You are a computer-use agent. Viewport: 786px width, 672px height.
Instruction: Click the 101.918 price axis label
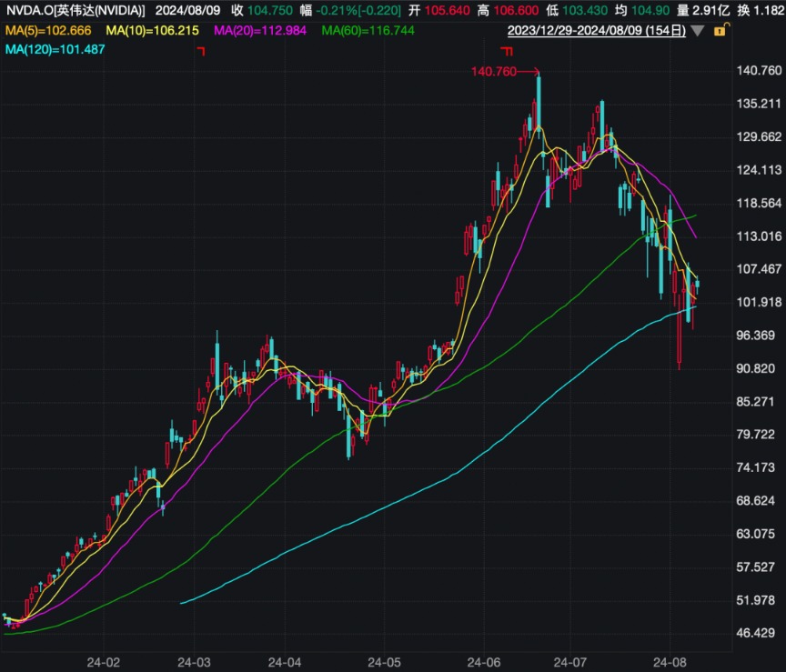[x=759, y=302]
